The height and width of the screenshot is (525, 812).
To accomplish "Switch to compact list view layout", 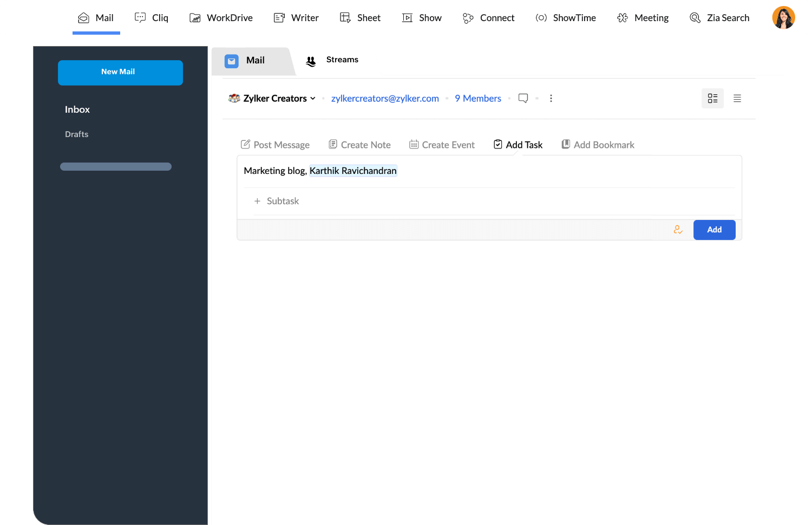I will 737,99.
